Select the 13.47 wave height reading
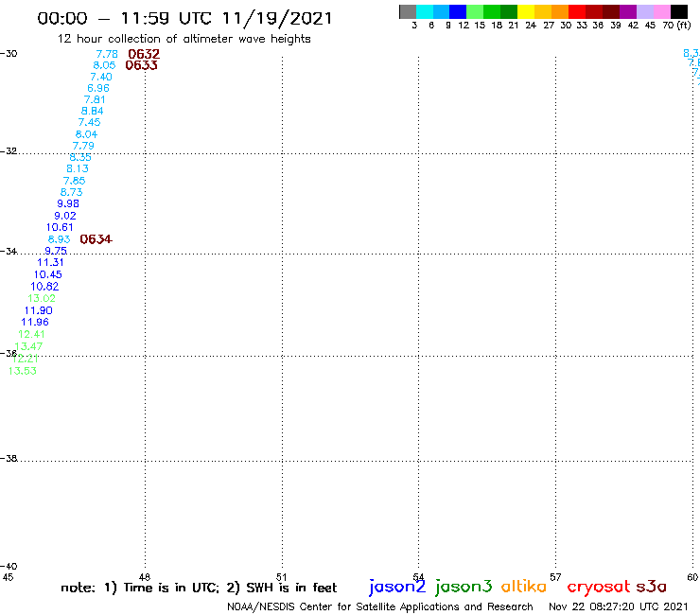 [28, 346]
